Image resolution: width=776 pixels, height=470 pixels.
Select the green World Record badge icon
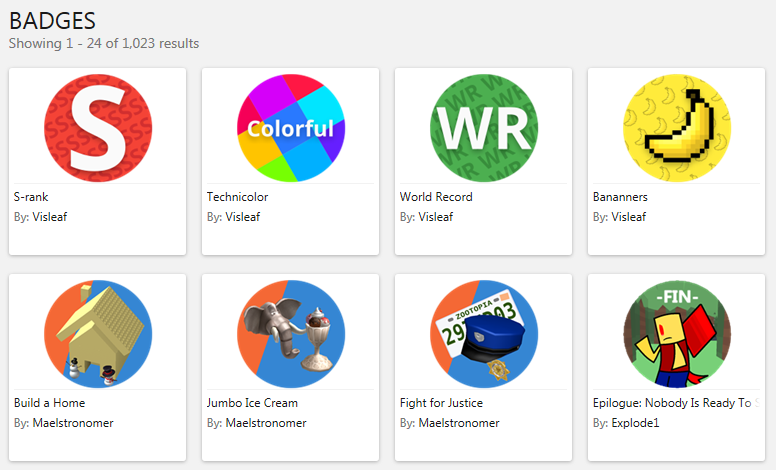pos(483,127)
